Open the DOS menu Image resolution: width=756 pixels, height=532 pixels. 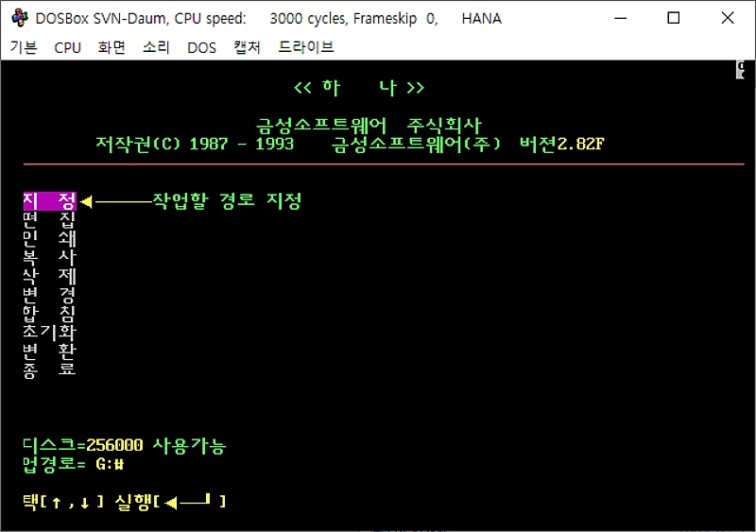click(201, 47)
